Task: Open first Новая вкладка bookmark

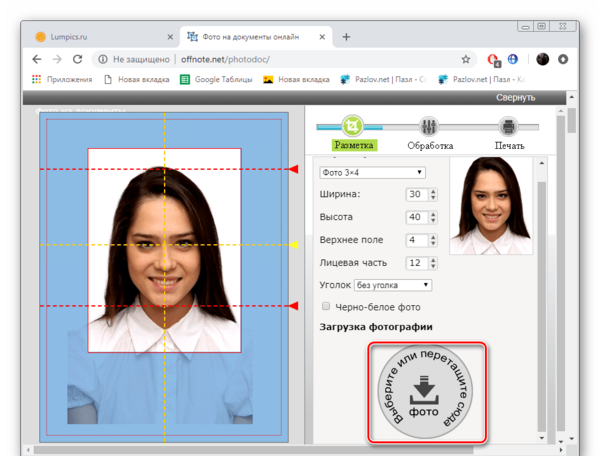Action: click(137, 79)
